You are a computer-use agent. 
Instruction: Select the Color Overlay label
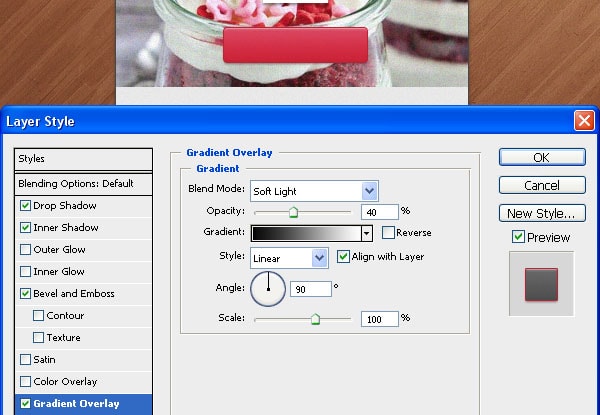point(65,381)
